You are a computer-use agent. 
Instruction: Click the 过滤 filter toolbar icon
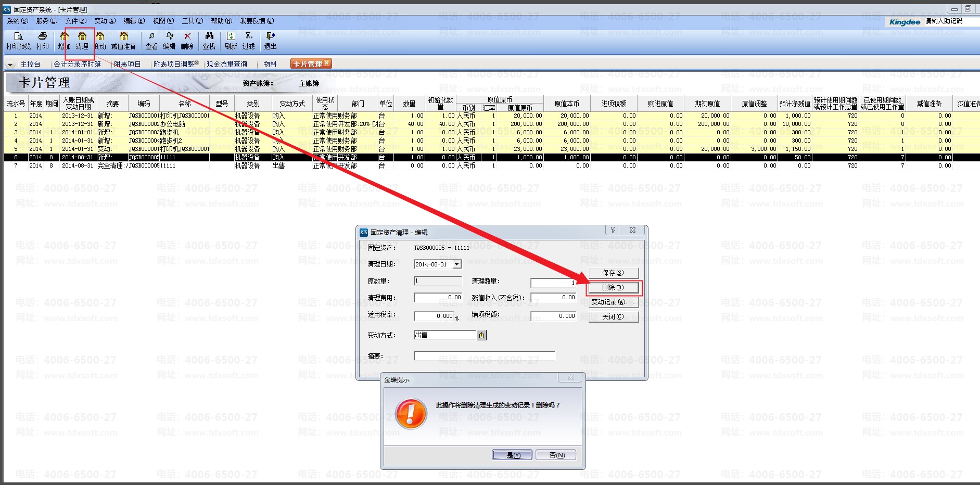pyautogui.click(x=249, y=36)
